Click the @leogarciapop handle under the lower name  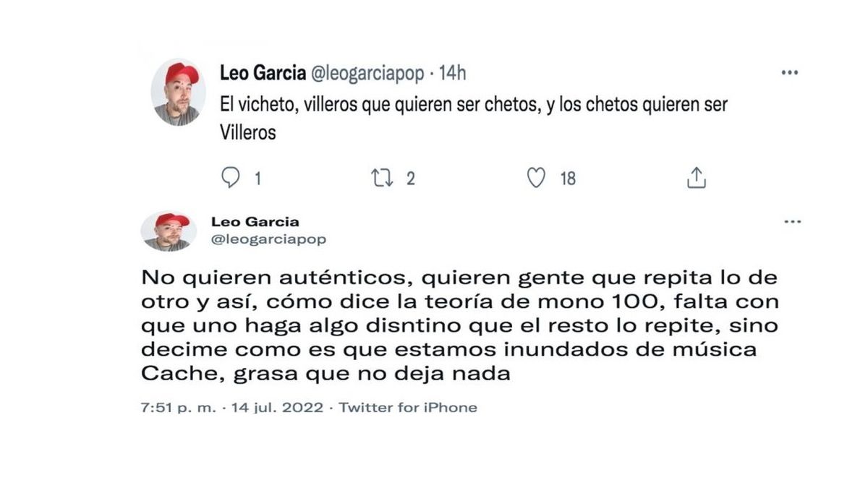point(268,239)
